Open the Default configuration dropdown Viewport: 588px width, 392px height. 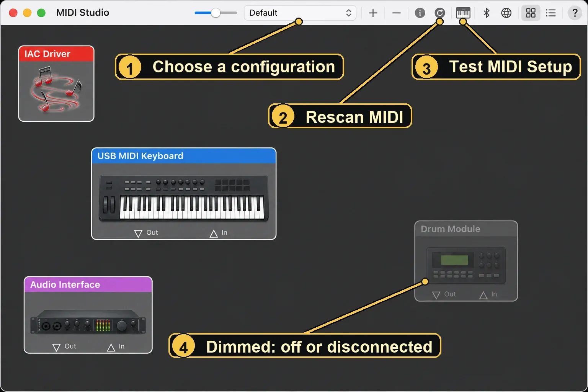[x=300, y=13]
